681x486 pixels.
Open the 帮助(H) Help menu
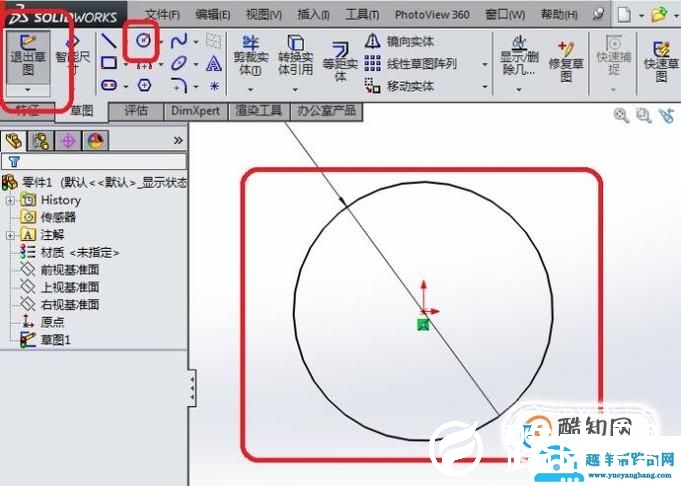point(559,15)
